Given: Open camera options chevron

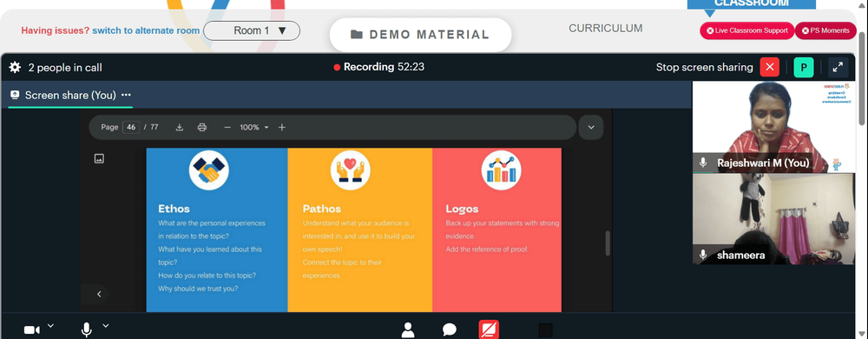Looking at the screenshot, I should (50, 326).
